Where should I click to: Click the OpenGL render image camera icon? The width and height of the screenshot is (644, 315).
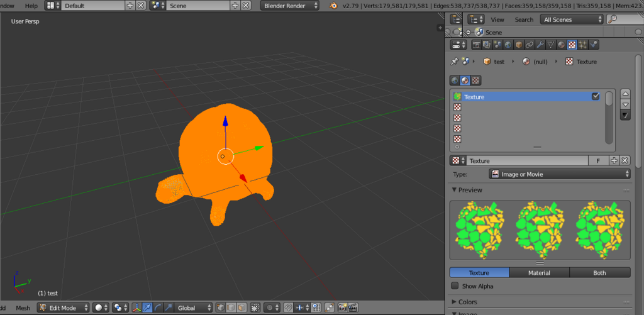tap(342, 307)
